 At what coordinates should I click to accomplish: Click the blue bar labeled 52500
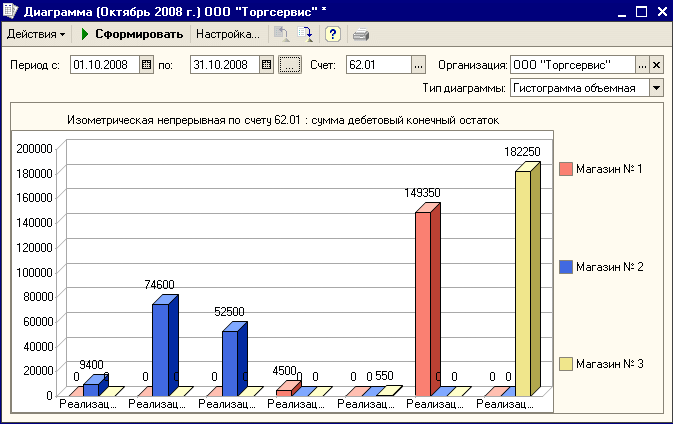(234, 359)
